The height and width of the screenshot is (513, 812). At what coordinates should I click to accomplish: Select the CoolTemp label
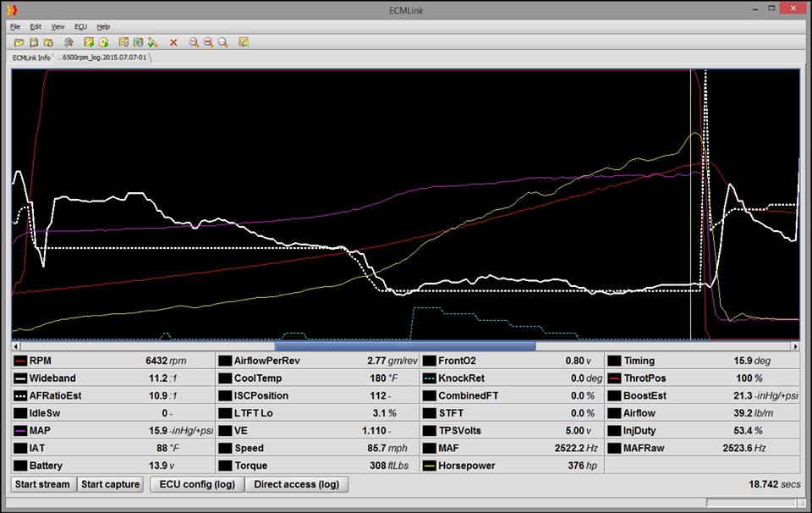click(x=257, y=378)
